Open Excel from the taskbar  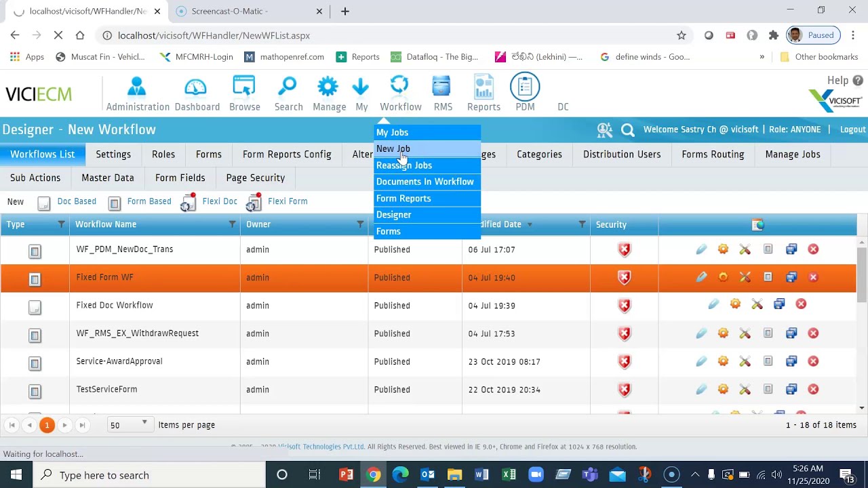pyautogui.click(x=509, y=475)
